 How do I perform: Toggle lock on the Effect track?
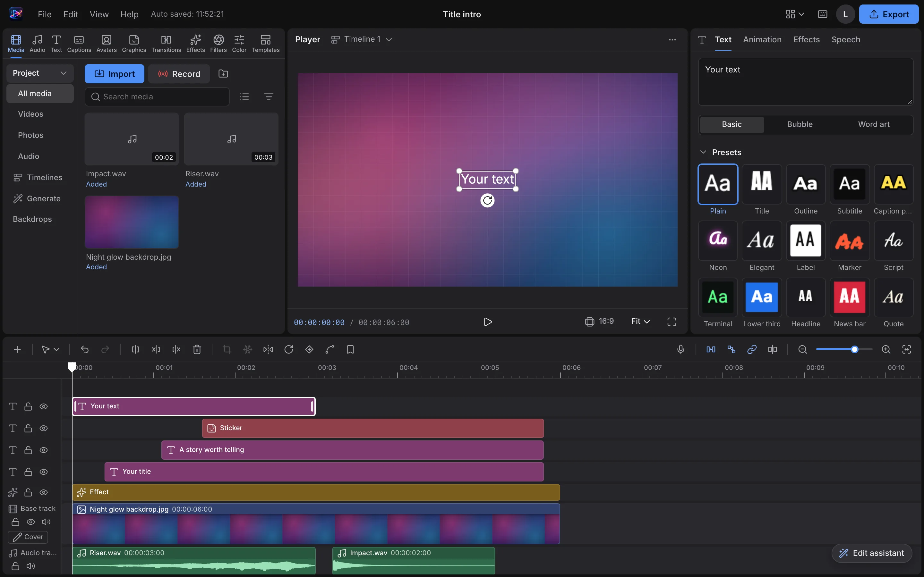[28, 492]
